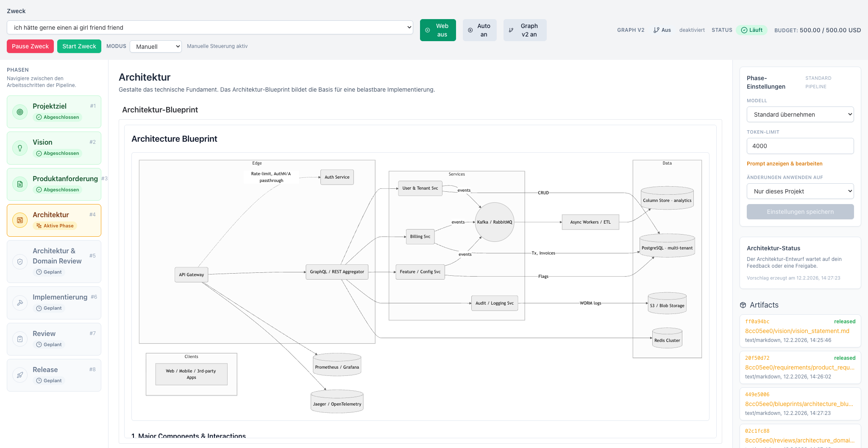
Task: Click the check icon in Projektziel Abgeschlossen badge
Action: [39, 117]
